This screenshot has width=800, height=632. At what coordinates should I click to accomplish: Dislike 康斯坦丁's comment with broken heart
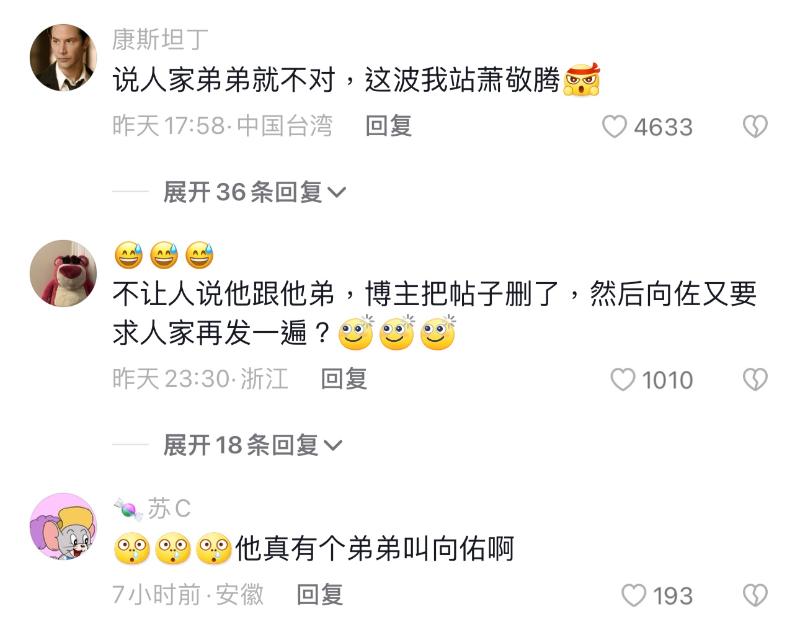755,126
